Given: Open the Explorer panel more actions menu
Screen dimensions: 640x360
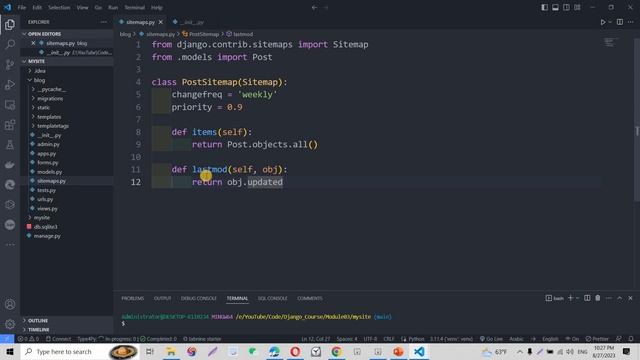Looking at the screenshot, I should pos(104,22).
